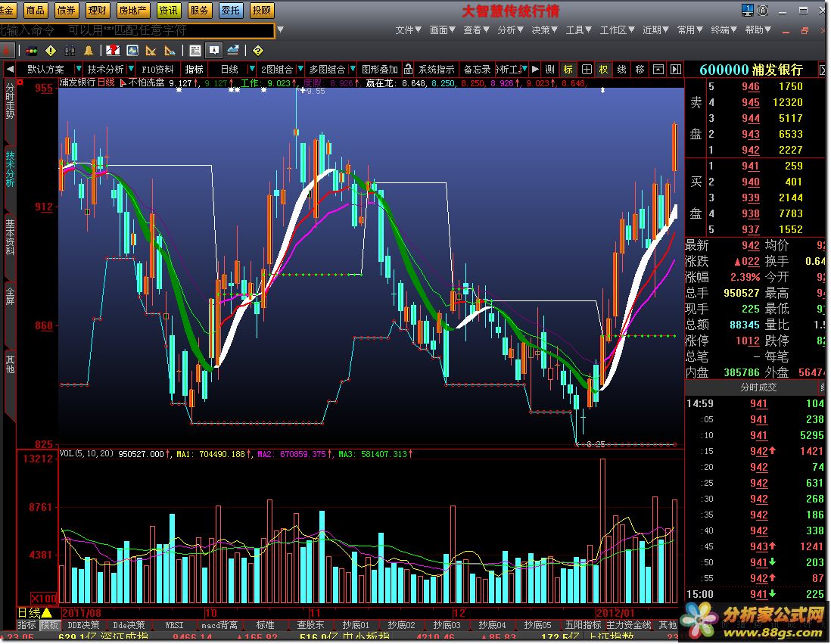Click the yellow diamond question help icon
Image resolution: width=831 pixels, height=644 pixels.
click(257, 51)
